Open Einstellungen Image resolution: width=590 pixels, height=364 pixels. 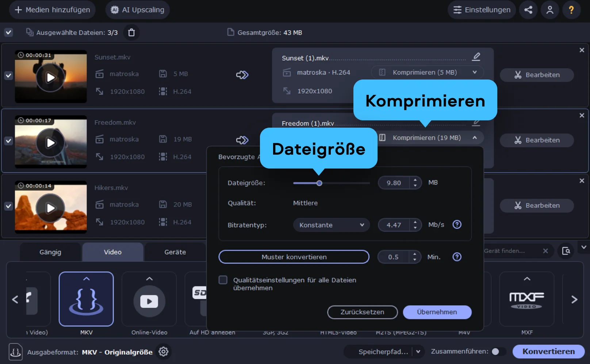click(x=482, y=10)
